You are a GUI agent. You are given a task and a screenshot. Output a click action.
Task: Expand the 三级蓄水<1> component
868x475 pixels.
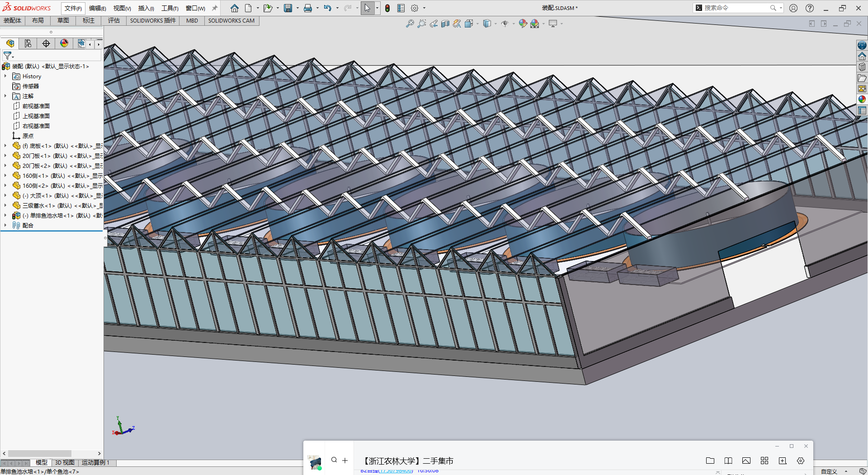click(5, 205)
